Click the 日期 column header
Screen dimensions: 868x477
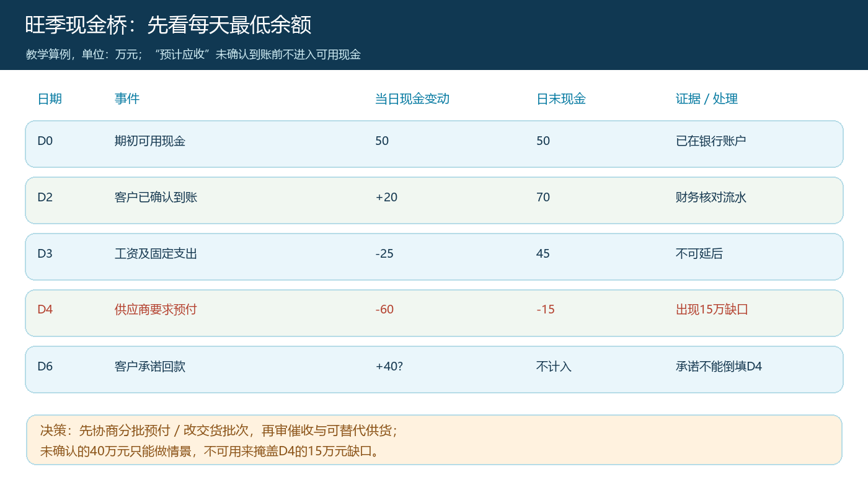click(x=50, y=98)
